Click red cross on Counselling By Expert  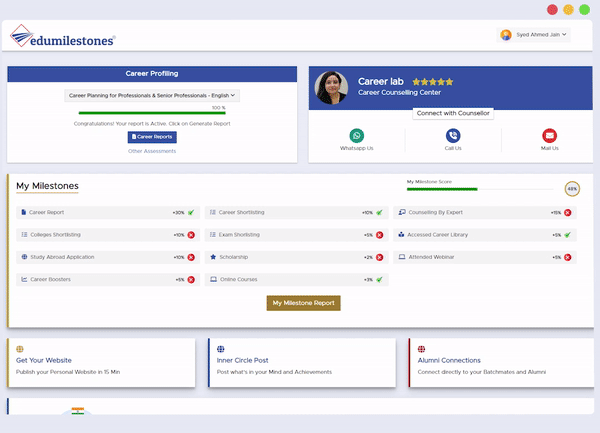[x=568, y=213]
